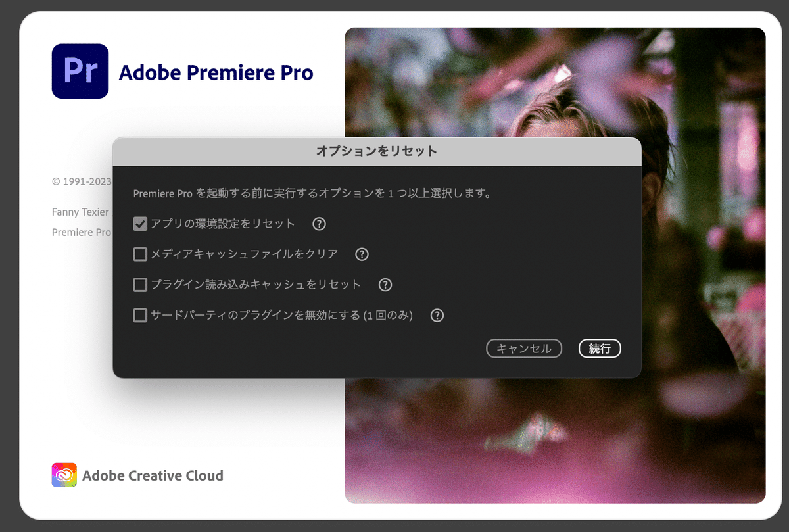
Task: Open help for サードパーティのプラグインを無効にする option
Action: click(437, 315)
